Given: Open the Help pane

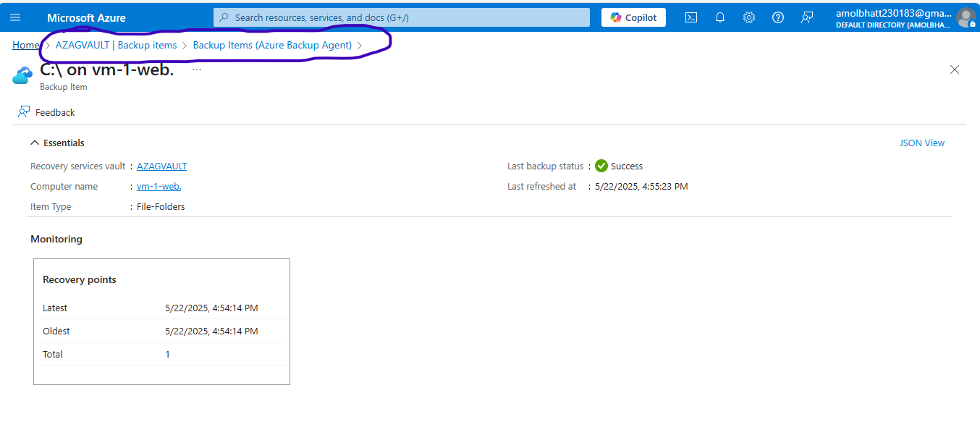Looking at the screenshot, I should (777, 17).
